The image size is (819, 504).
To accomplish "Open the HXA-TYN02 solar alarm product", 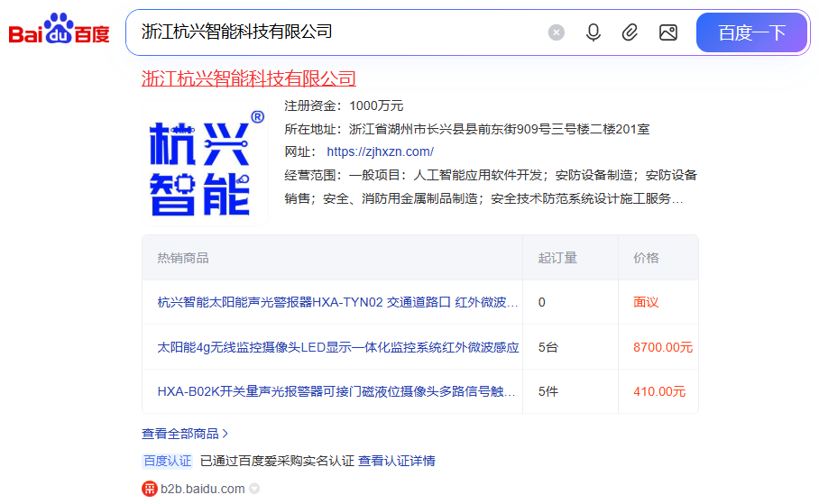I will pyautogui.click(x=337, y=302).
